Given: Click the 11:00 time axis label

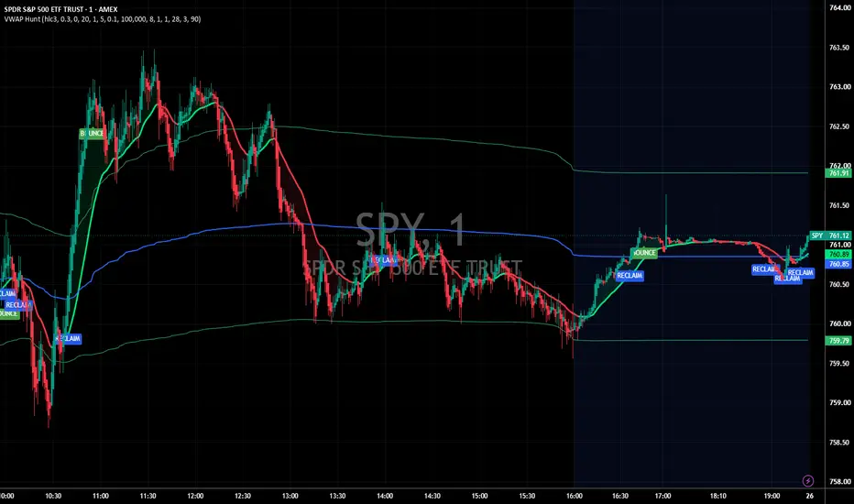Looking at the screenshot, I should (x=101, y=496).
